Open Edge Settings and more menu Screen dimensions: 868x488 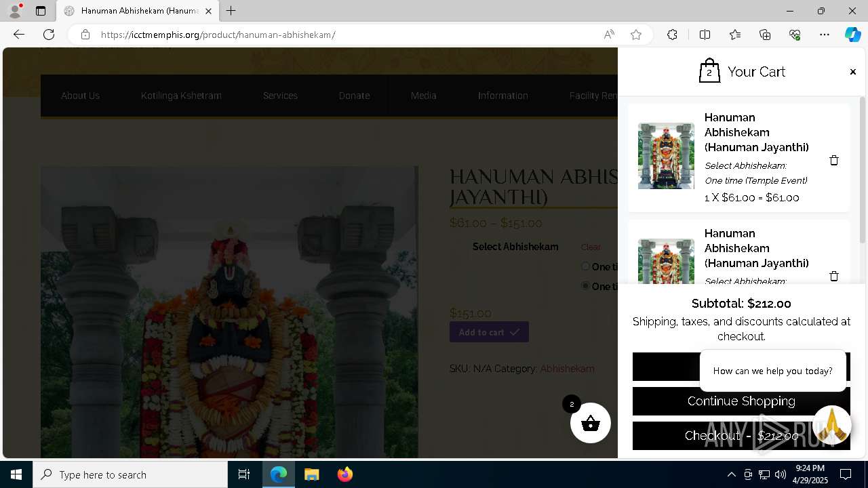coord(825,35)
